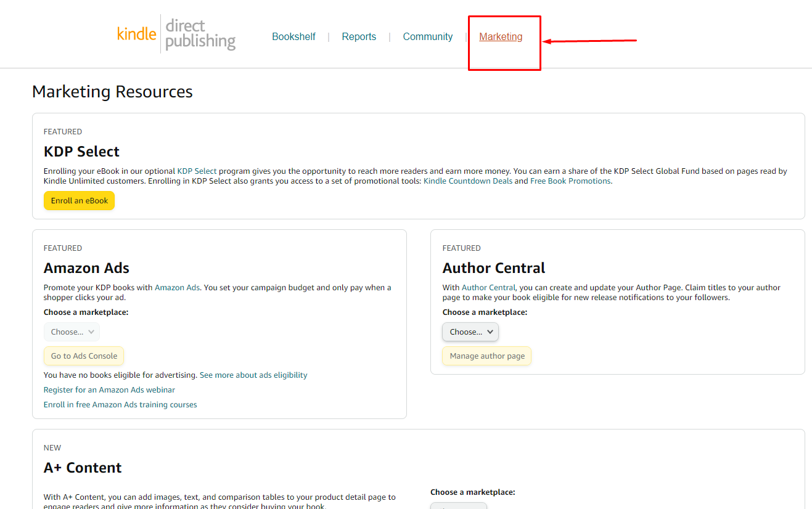Click the NEW label above A+ Content
Image resolution: width=812 pixels, height=509 pixels.
[52, 448]
